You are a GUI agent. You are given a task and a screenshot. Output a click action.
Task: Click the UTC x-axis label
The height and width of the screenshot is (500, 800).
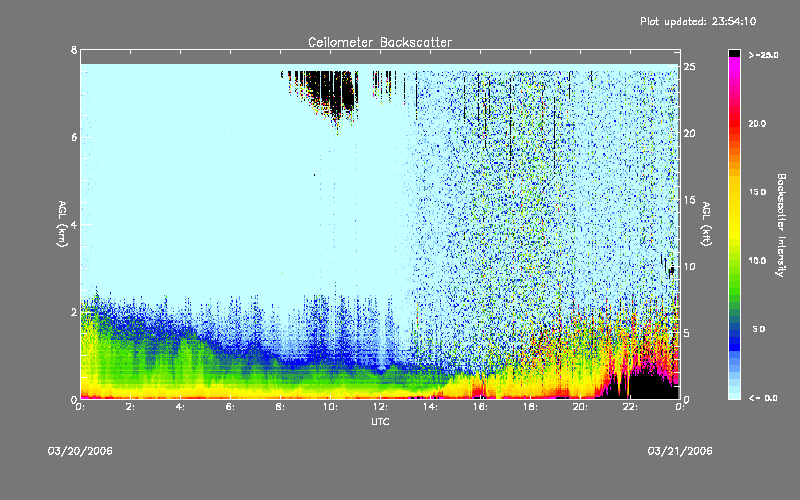click(x=379, y=423)
